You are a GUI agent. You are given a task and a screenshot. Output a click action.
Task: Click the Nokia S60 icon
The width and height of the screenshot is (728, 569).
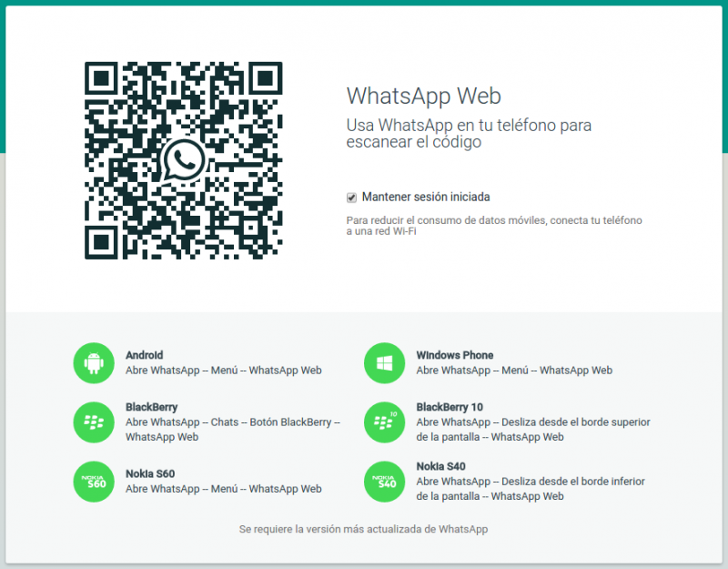(x=94, y=482)
